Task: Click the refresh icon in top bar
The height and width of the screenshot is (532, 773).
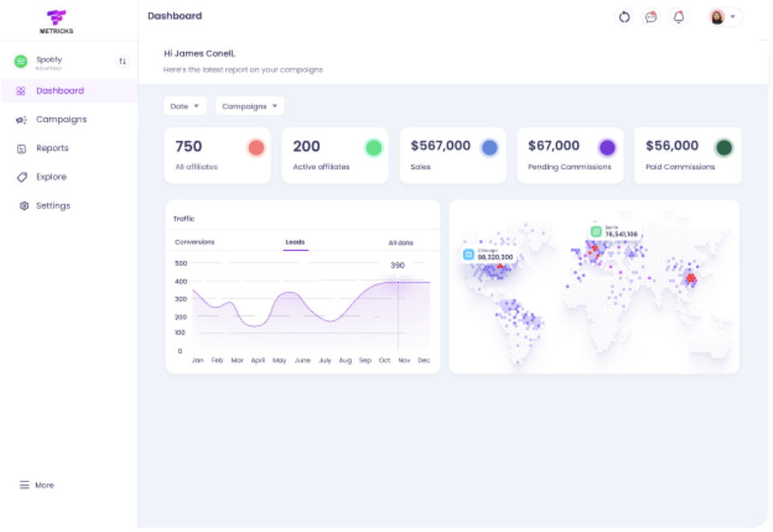Action: pos(624,17)
